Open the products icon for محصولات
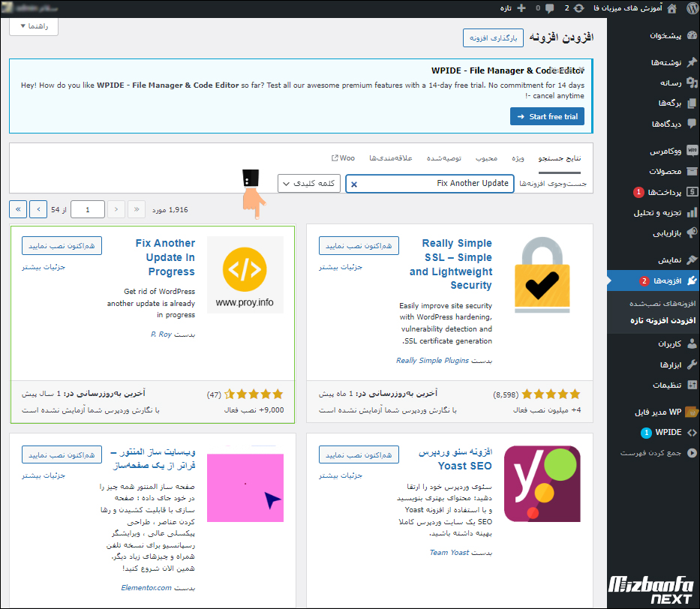This screenshot has height=609, width=700. pyautogui.click(x=692, y=171)
